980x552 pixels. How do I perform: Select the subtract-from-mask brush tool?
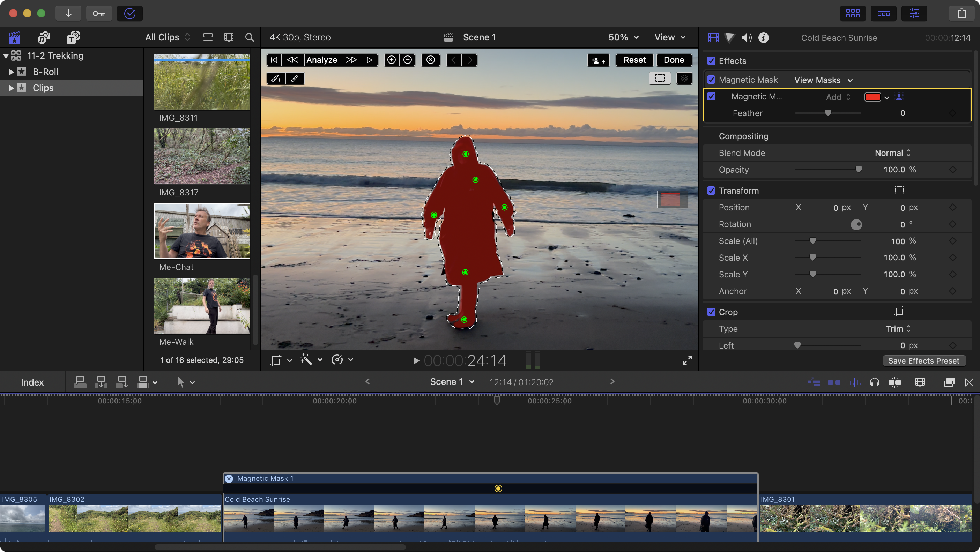[295, 79]
